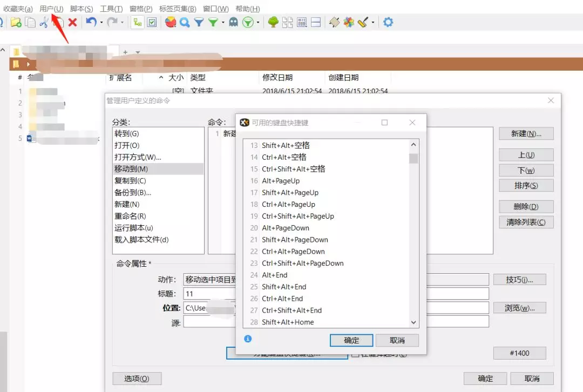583x392 pixels.
Task: Click the blue Undo arrow icon
Action: pyautogui.click(x=91, y=22)
